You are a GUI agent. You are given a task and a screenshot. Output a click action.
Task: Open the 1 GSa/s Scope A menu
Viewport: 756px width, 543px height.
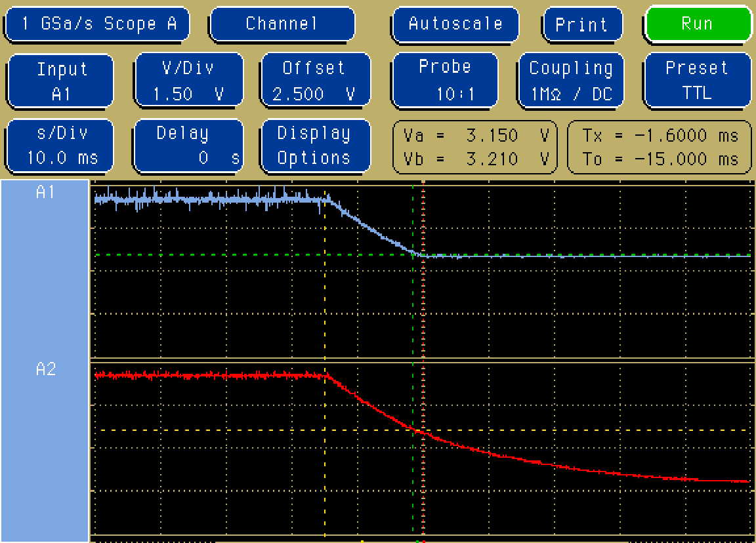[97, 24]
